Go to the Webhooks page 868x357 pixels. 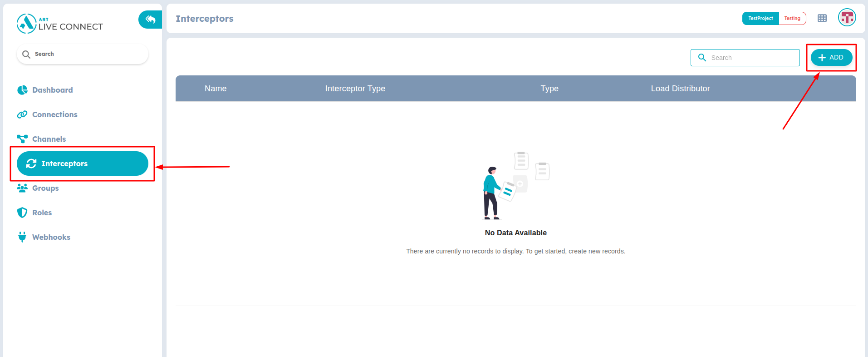pyautogui.click(x=51, y=237)
